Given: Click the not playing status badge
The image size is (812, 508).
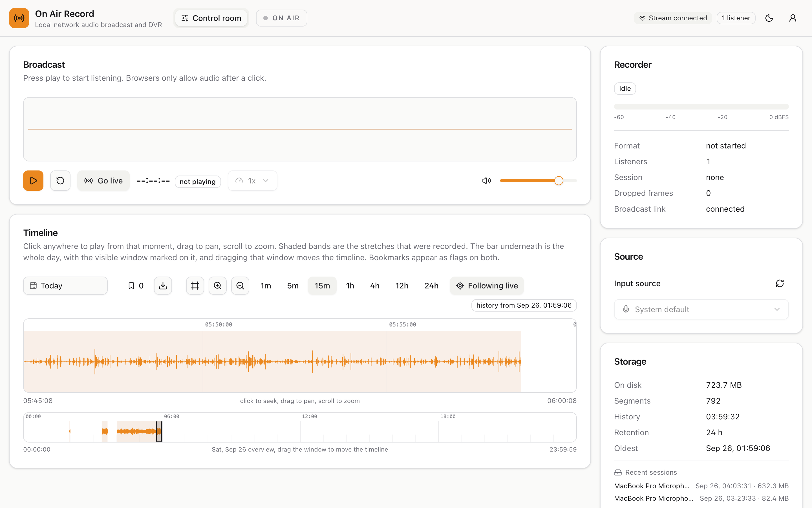Looking at the screenshot, I should point(198,182).
